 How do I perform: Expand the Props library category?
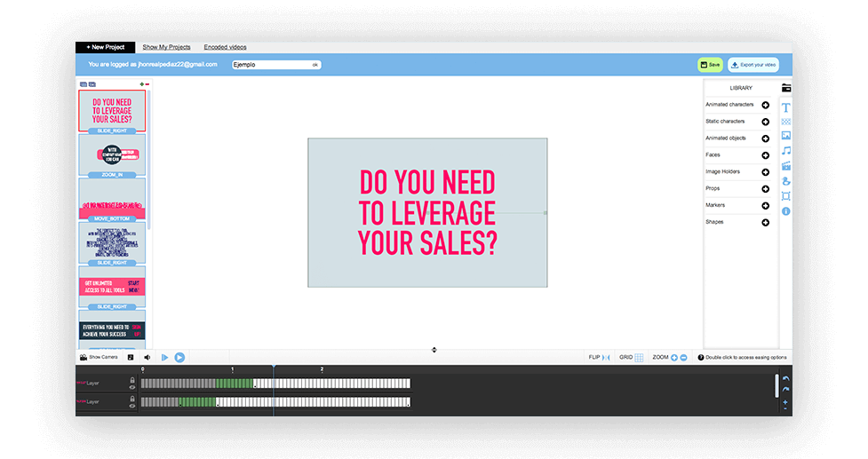(765, 188)
